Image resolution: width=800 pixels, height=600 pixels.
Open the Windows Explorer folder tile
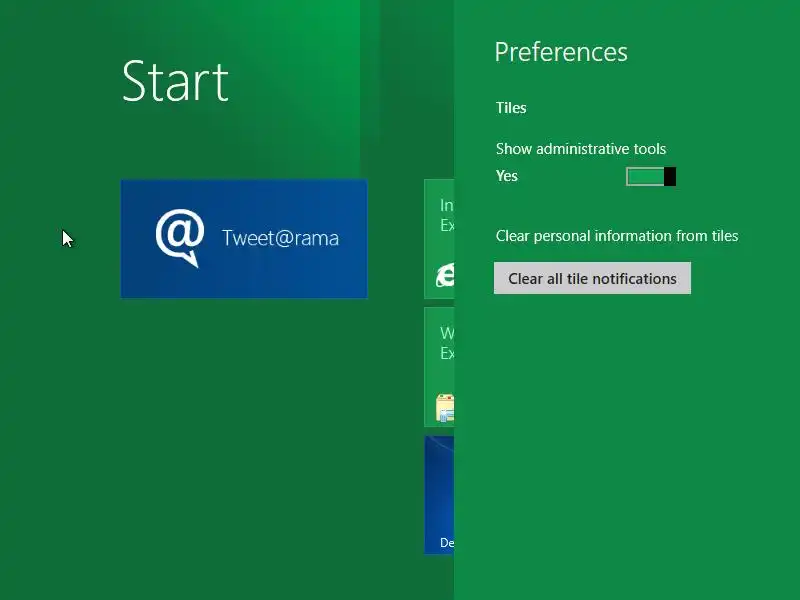(439, 367)
